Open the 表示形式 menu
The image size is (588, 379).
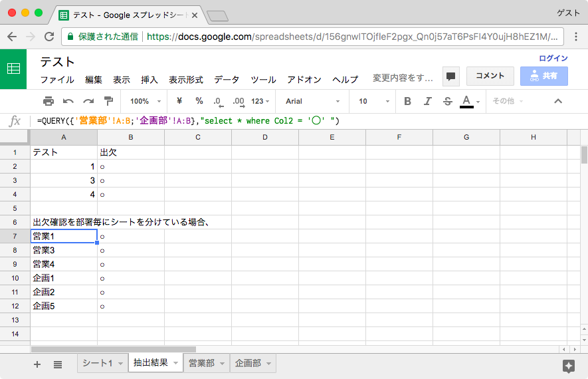[186, 80]
